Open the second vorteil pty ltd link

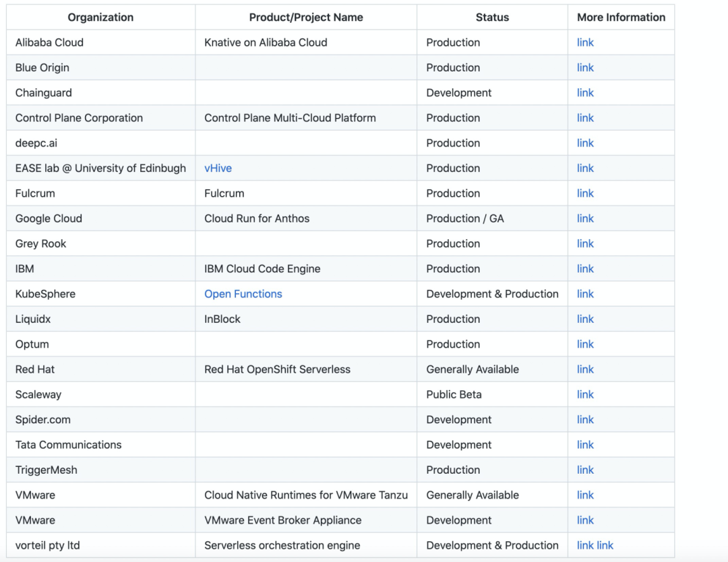605,545
